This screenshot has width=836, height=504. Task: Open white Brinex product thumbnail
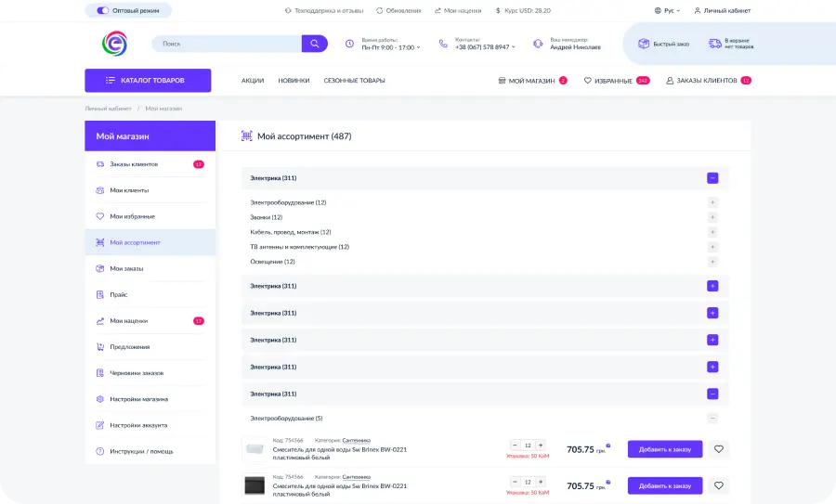pyautogui.click(x=255, y=449)
